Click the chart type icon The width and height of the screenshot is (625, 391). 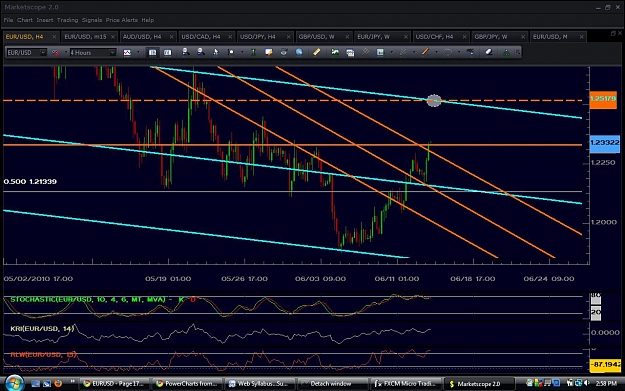coord(127,53)
